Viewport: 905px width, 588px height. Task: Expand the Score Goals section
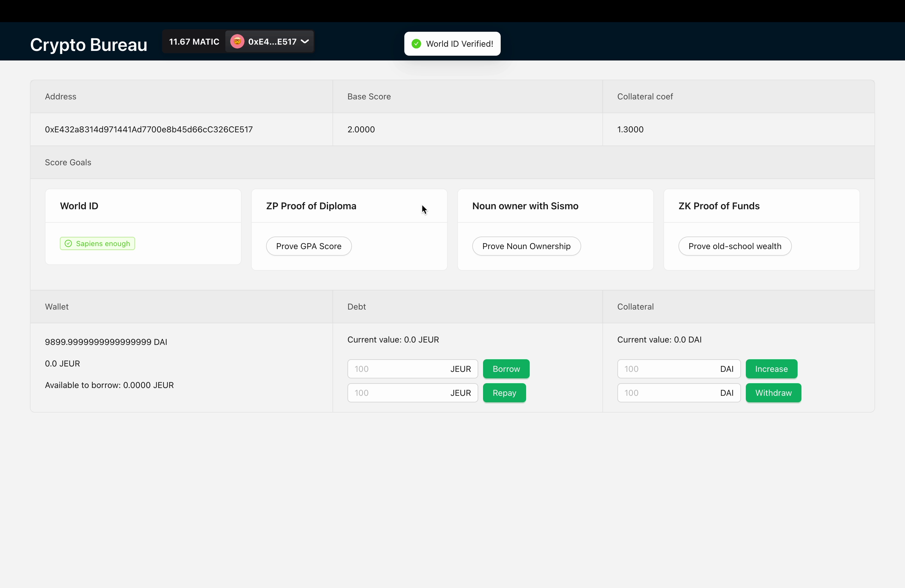click(68, 162)
